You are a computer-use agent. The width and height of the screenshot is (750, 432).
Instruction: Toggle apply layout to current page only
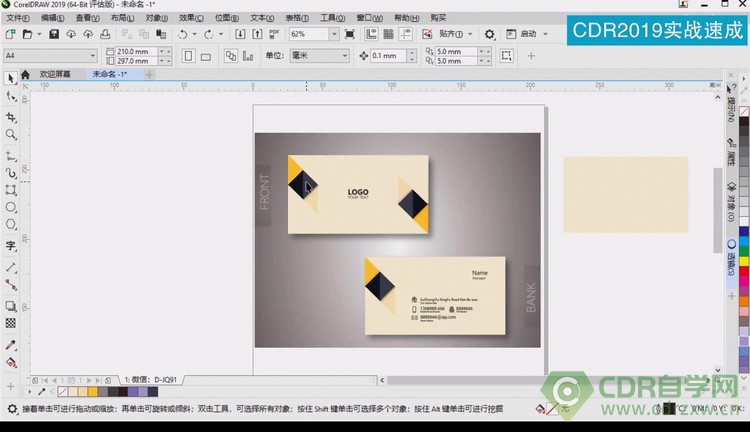click(248, 56)
